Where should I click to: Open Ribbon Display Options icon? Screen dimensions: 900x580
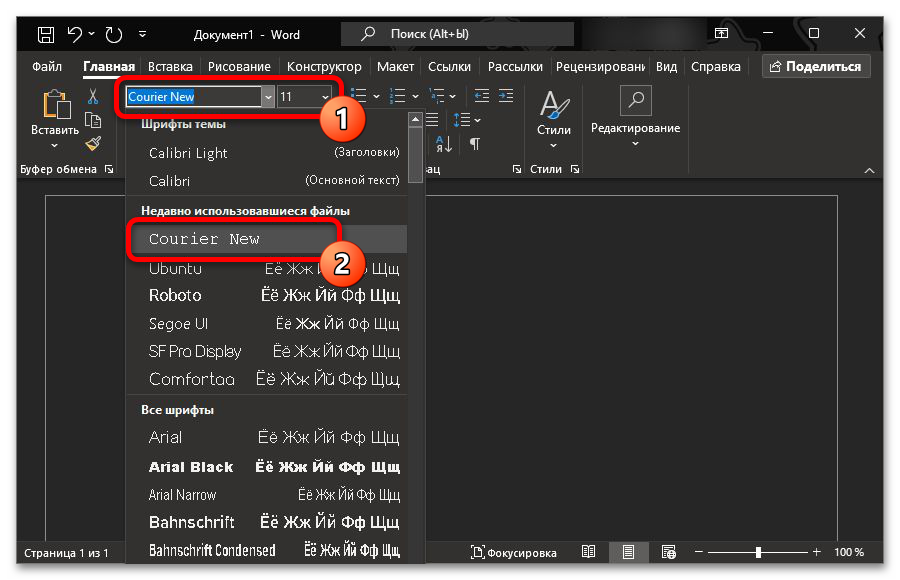pos(721,33)
